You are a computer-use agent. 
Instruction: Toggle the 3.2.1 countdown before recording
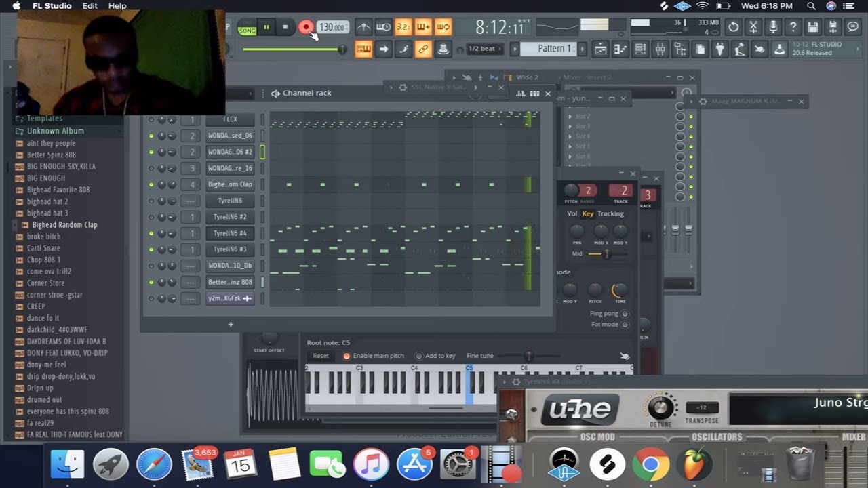(x=403, y=27)
